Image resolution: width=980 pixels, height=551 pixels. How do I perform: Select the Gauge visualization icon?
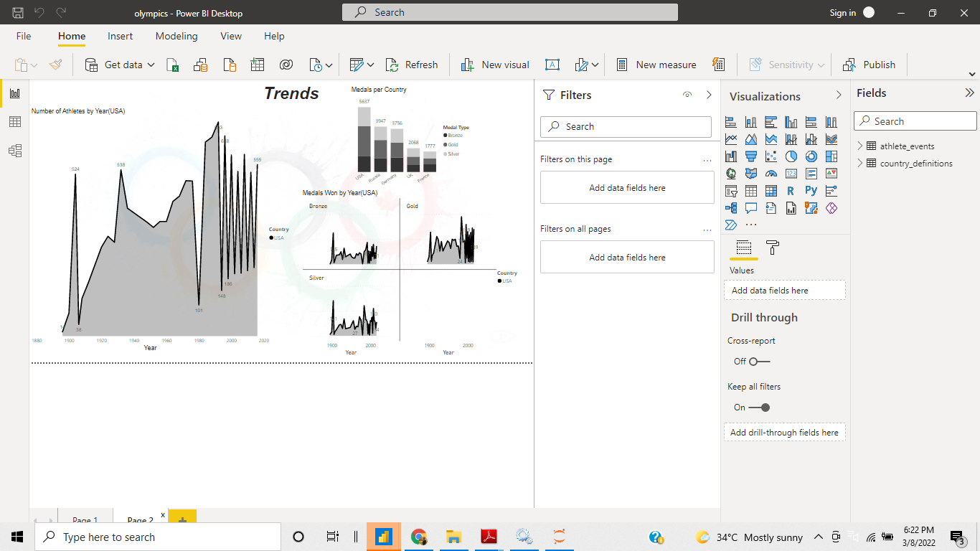(x=771, y=174)
